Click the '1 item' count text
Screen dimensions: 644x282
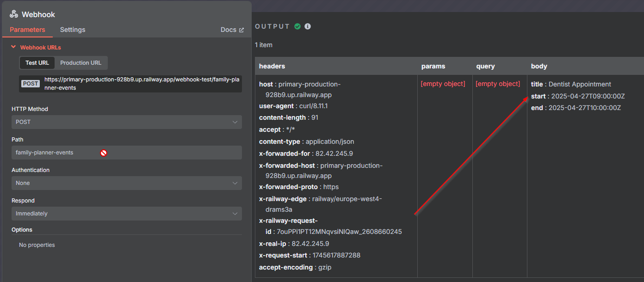coord(264,45)
